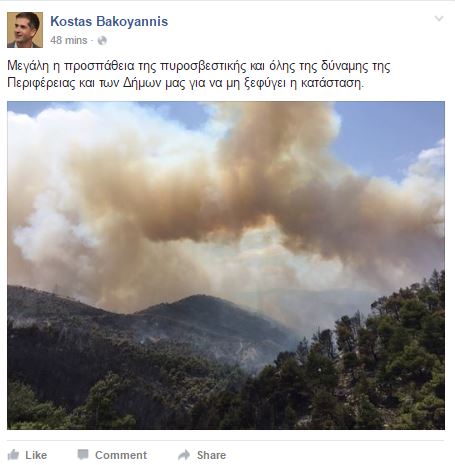455x465 pixels.
Task: Click the first line of Greek post text
Action: tap(199, 66)
